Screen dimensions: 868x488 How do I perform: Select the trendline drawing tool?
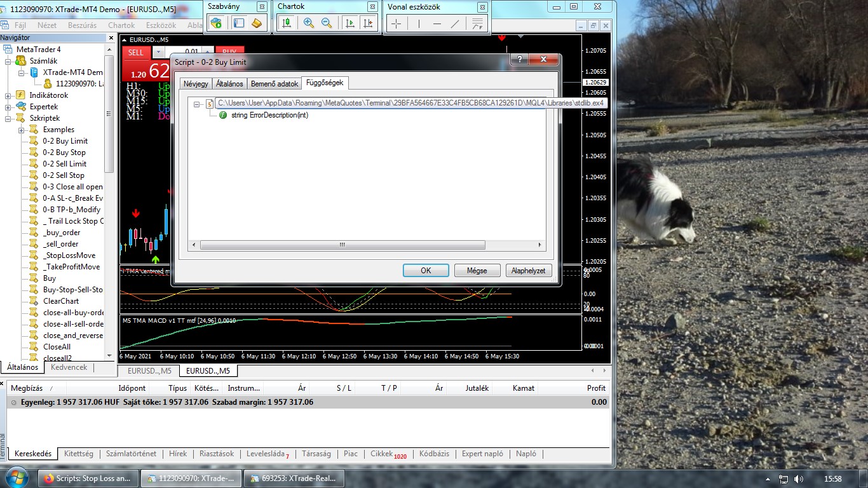pos(454,23)
